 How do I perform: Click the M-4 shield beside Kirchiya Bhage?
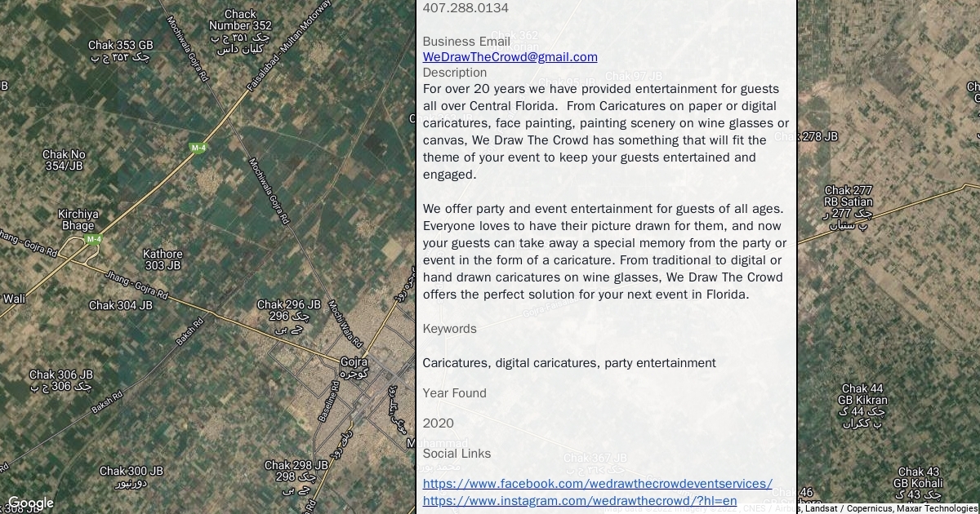tap(94, 239)
